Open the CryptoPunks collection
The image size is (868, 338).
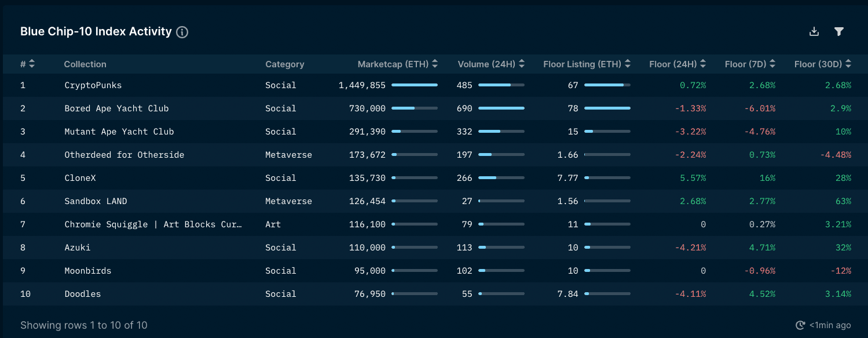[x=93, y=85]
